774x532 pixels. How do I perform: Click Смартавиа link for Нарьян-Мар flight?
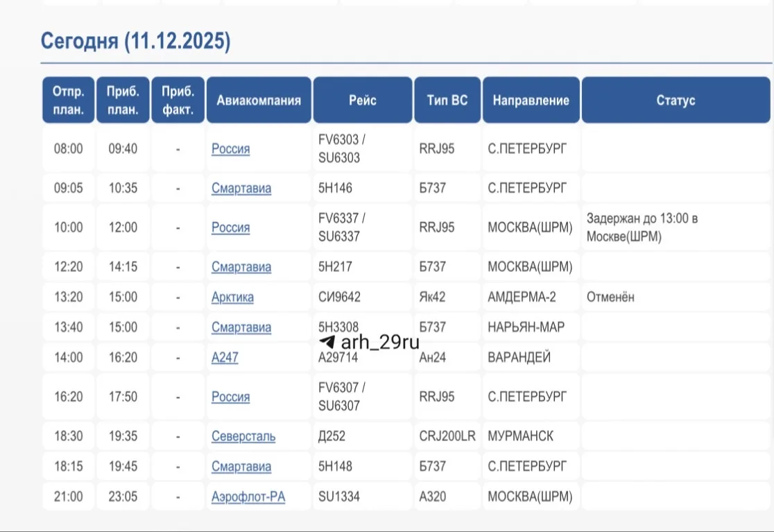coord(241,327)
